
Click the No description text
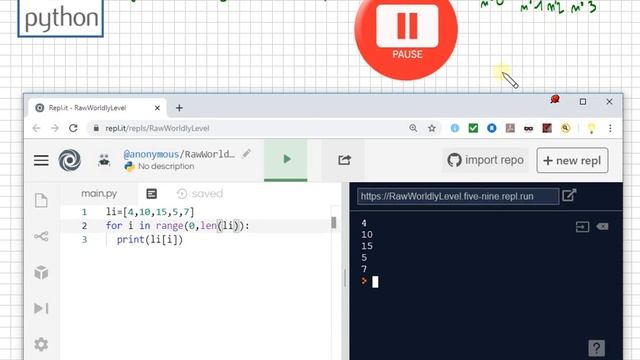166,167
